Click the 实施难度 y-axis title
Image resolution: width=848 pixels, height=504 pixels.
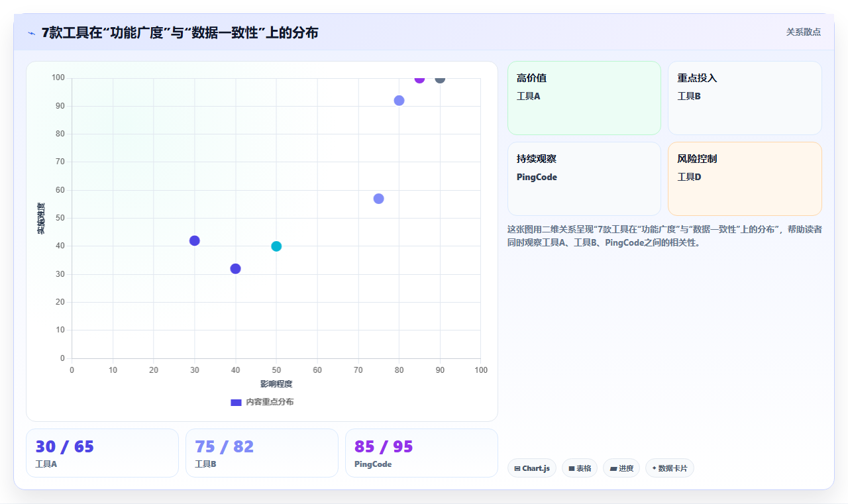(40, 219)
